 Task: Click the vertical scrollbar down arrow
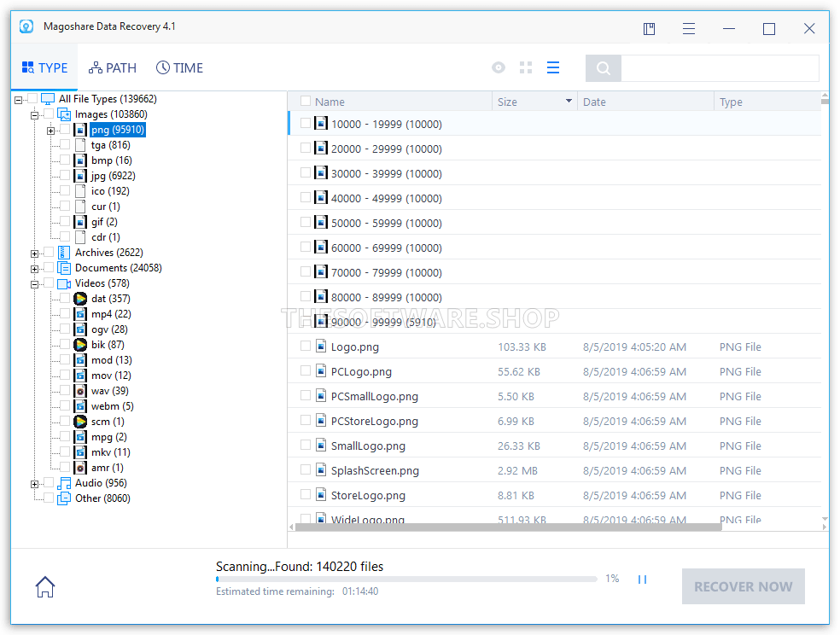click(x=825, y=519)
